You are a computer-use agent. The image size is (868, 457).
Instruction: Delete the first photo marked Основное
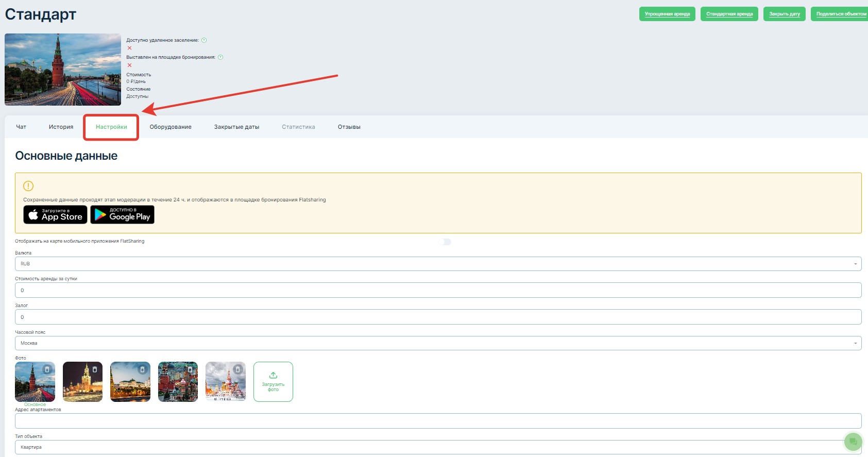tap(47, 369)
